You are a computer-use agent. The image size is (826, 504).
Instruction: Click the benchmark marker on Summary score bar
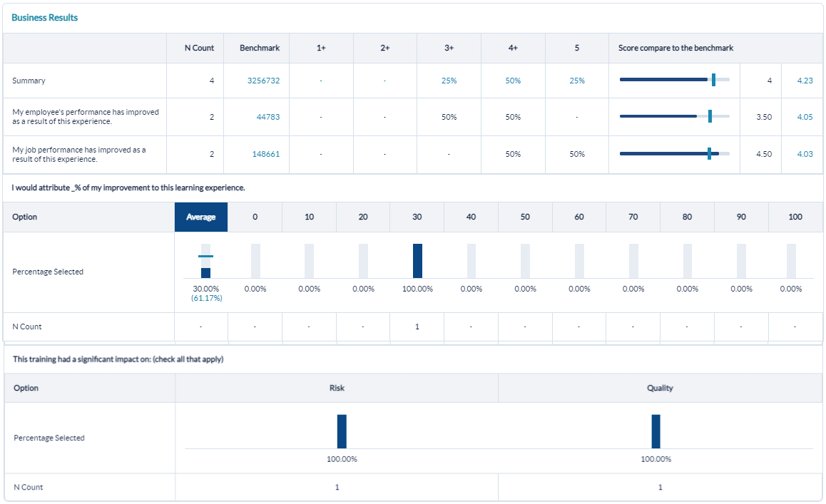click(713, 81)
